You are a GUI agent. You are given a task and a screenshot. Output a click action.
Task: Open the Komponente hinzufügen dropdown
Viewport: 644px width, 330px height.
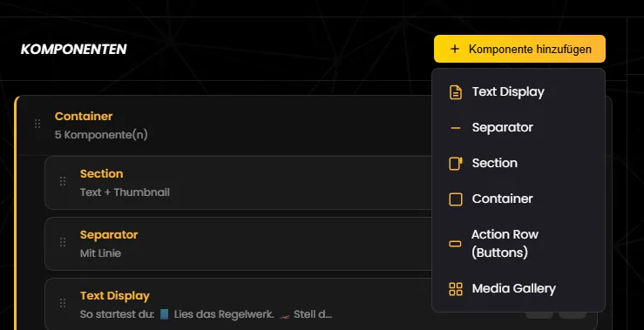[x=519, y=49]
